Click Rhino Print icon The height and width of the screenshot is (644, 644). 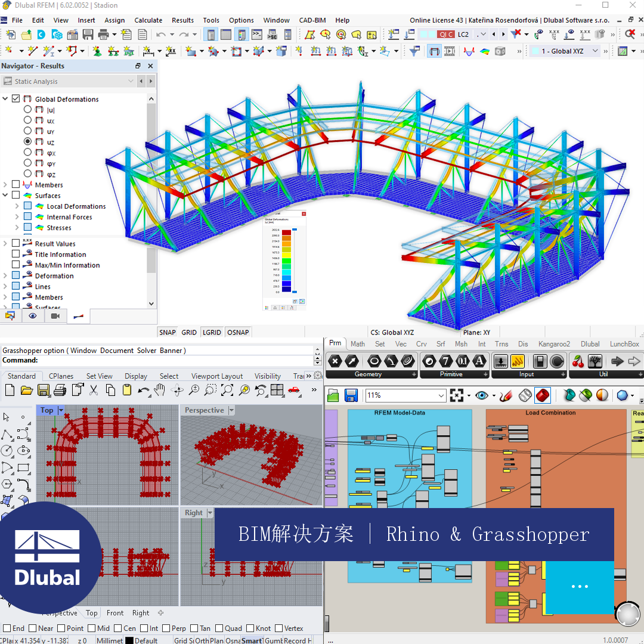(x=60, y=390)
